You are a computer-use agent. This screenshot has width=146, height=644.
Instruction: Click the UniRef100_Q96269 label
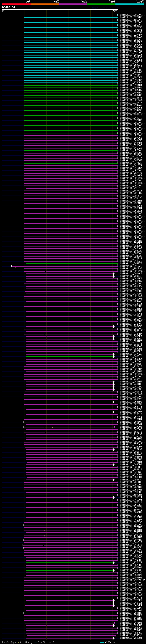[131, 40]
